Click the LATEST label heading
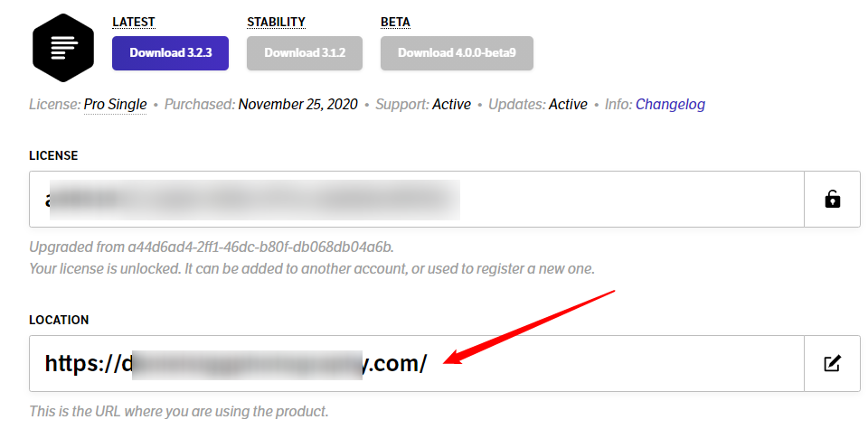868x429 pixels. [134, 22]
